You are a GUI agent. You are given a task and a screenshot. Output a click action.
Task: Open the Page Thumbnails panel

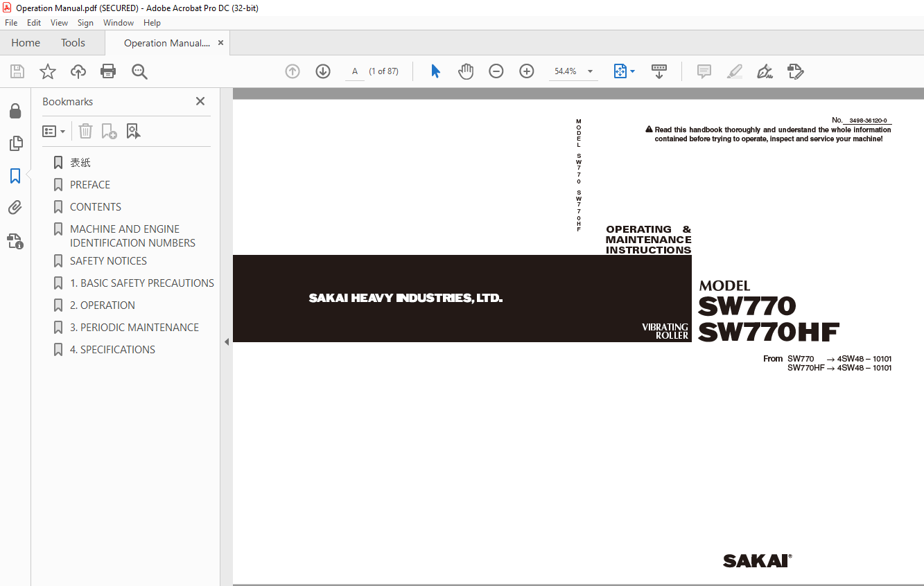pos(15,143)
